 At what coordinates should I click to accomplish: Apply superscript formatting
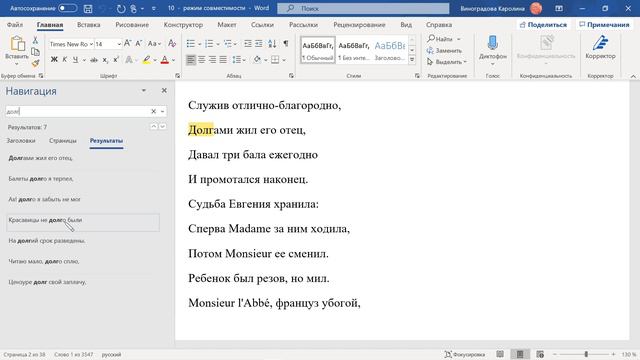pyautogui.click(x=116, y=60)
